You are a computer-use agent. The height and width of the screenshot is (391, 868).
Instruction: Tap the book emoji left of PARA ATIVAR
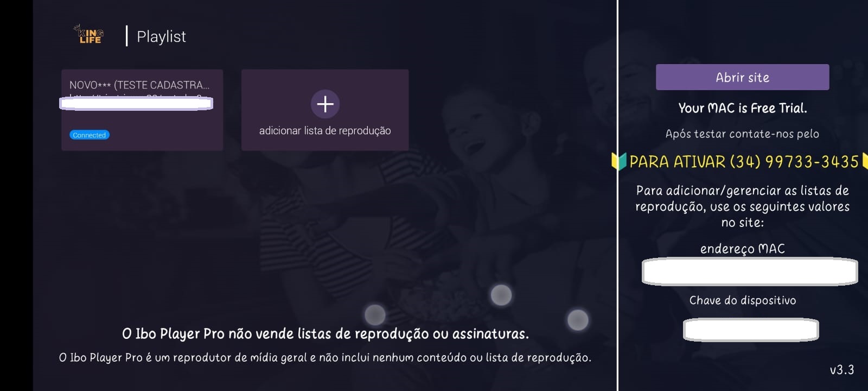coord(619,161)
